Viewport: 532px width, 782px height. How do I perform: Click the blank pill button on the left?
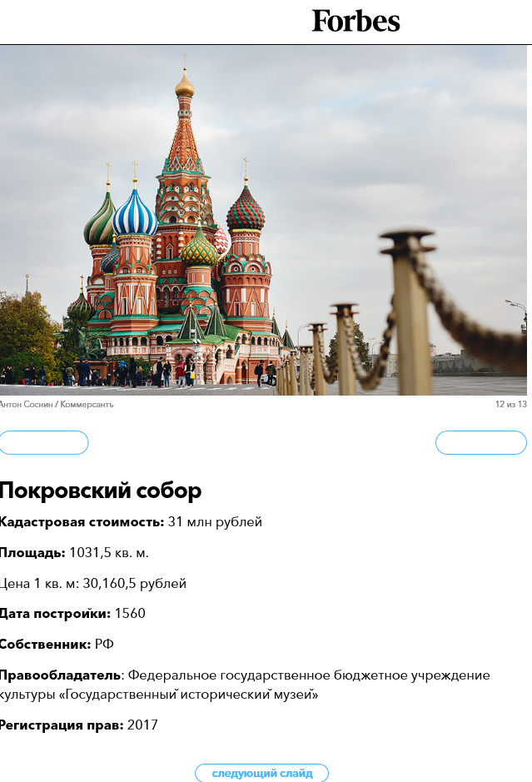44,443
